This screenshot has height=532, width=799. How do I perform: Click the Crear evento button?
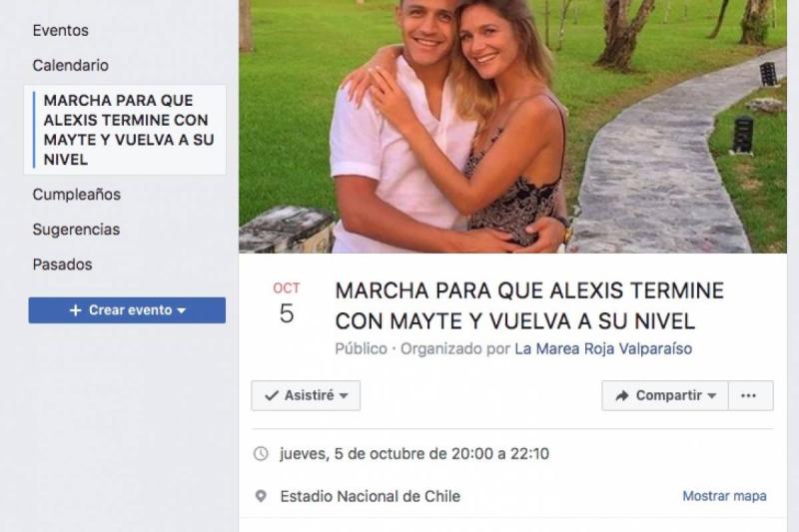(x=127, y=310)
